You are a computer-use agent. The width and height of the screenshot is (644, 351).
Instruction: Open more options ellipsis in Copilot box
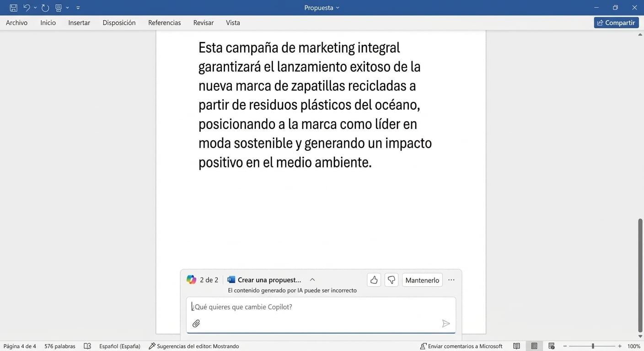(451, 280)
